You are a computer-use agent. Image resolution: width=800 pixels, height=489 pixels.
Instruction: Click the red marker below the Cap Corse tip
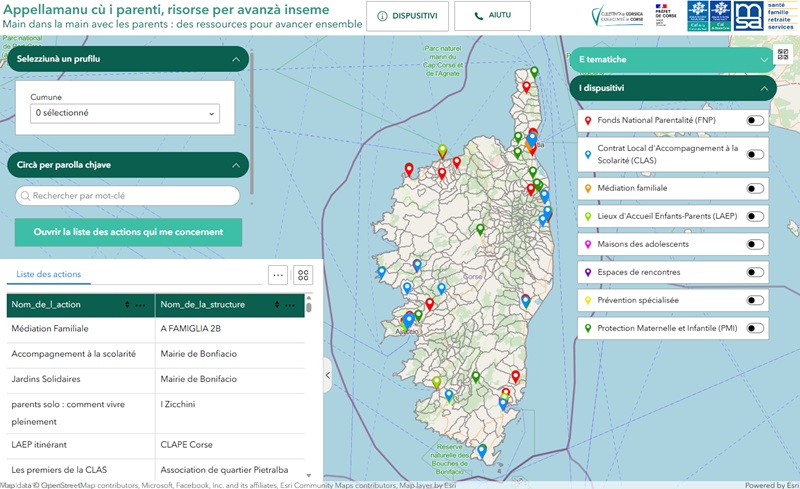(x=526, y=87)
